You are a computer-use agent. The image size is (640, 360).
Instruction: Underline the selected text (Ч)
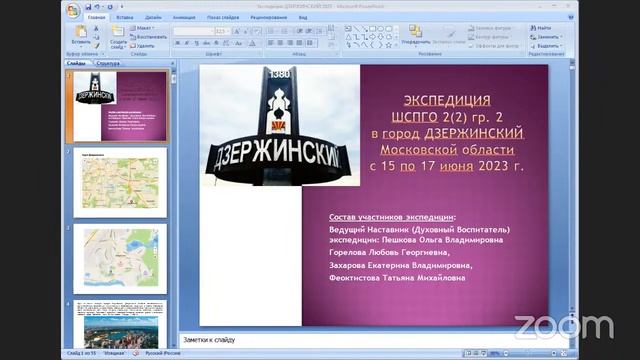tap(196, 43)
